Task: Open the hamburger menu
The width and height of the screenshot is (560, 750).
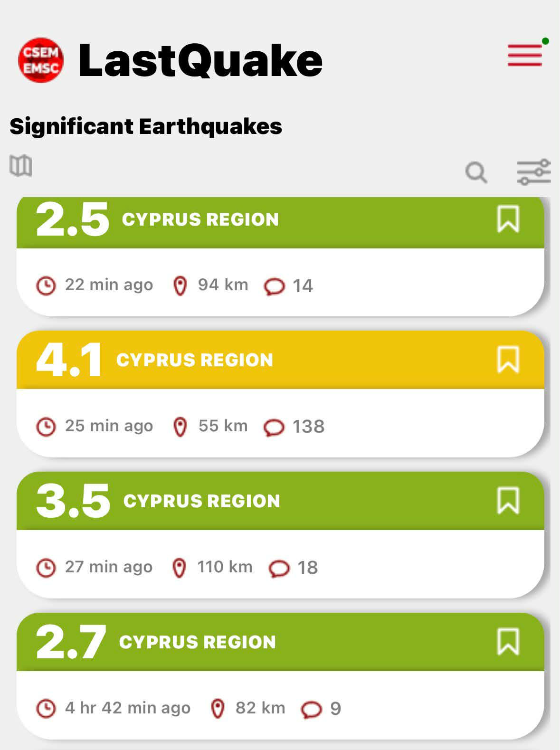Action: [x=524, y=55]
